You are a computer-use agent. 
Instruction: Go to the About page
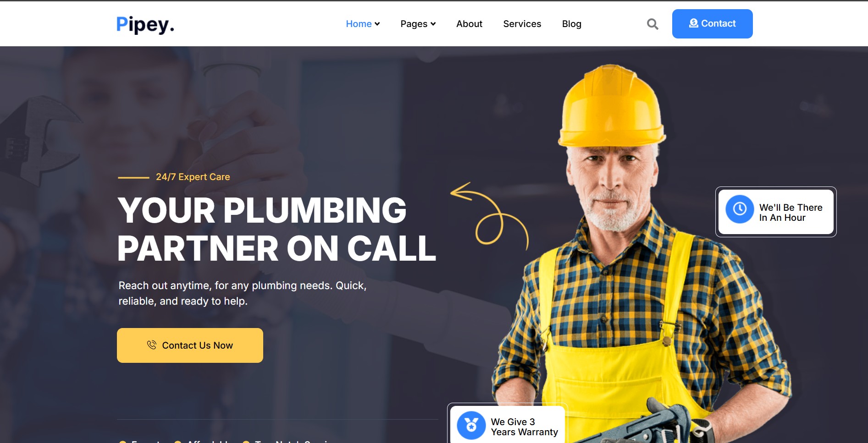click(469, 24)
